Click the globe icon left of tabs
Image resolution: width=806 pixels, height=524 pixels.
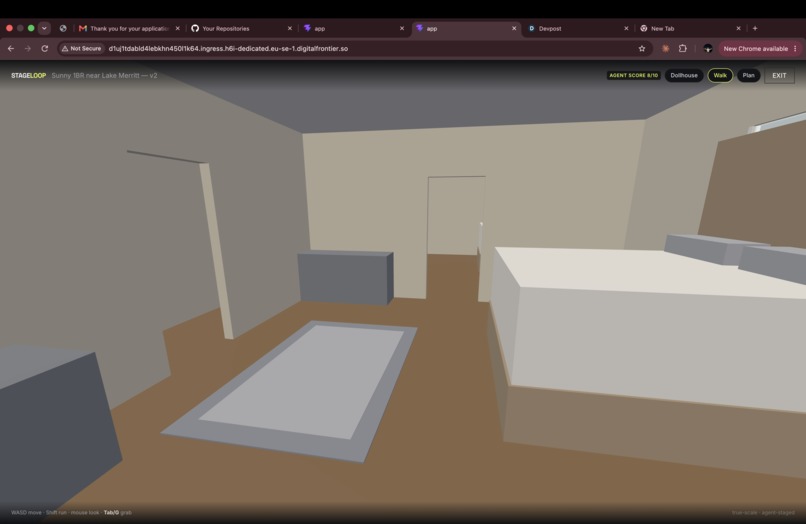(x=63, y=28)
